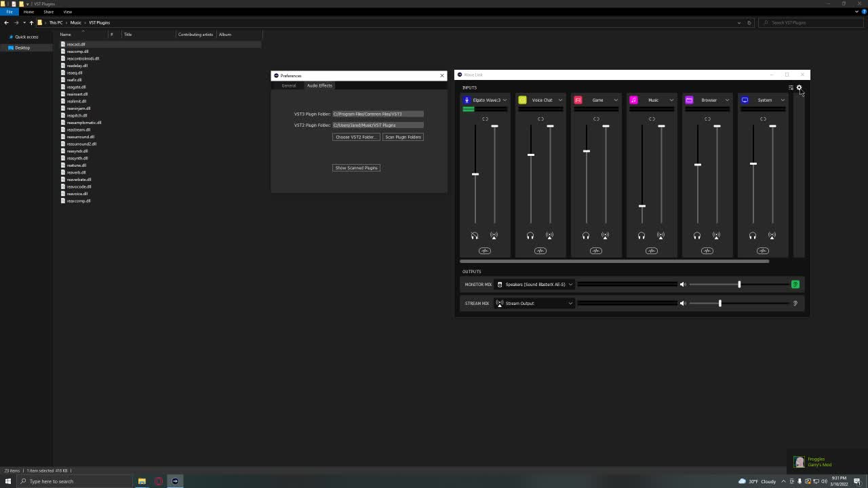Click Show Scanned Plugins button

[x=356, y=168]
